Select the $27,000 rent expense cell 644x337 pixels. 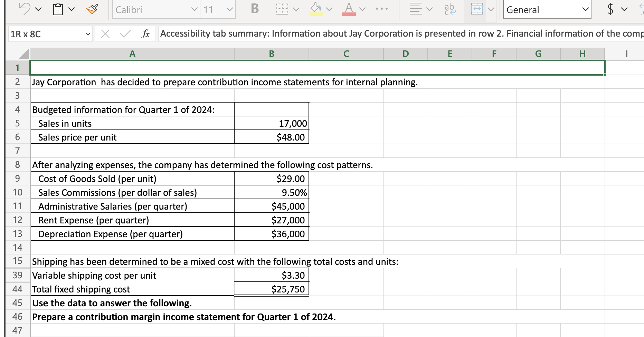pos(272,220)
